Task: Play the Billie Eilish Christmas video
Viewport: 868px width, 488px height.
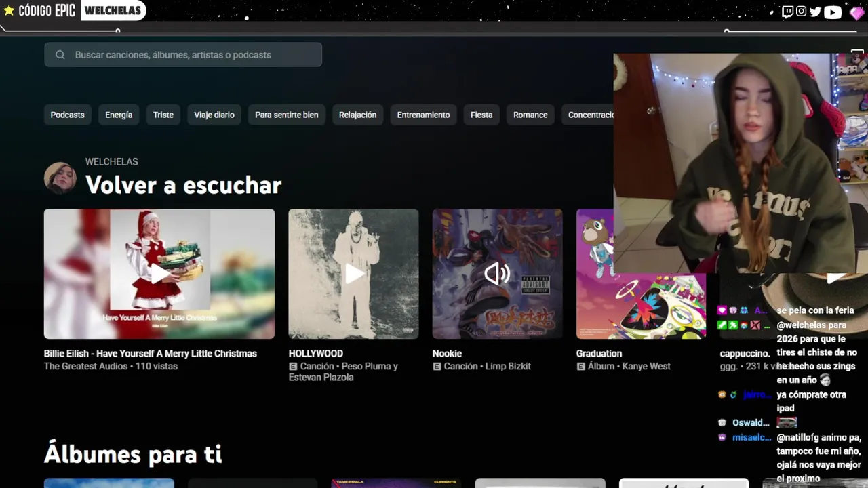Action: click(x=159, y=274)
